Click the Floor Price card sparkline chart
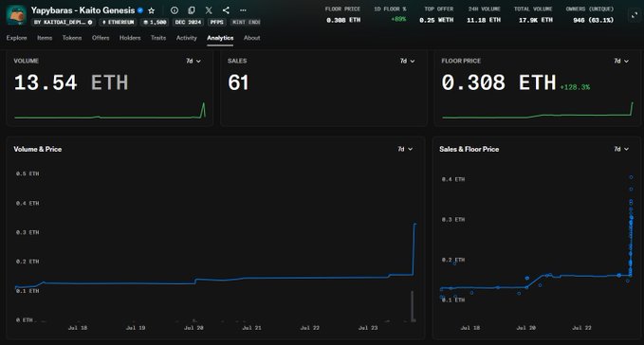 [538, 111]
